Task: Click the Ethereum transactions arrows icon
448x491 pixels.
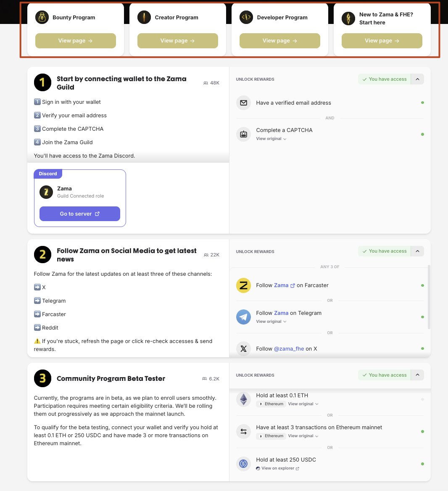Action: (243, 431)
